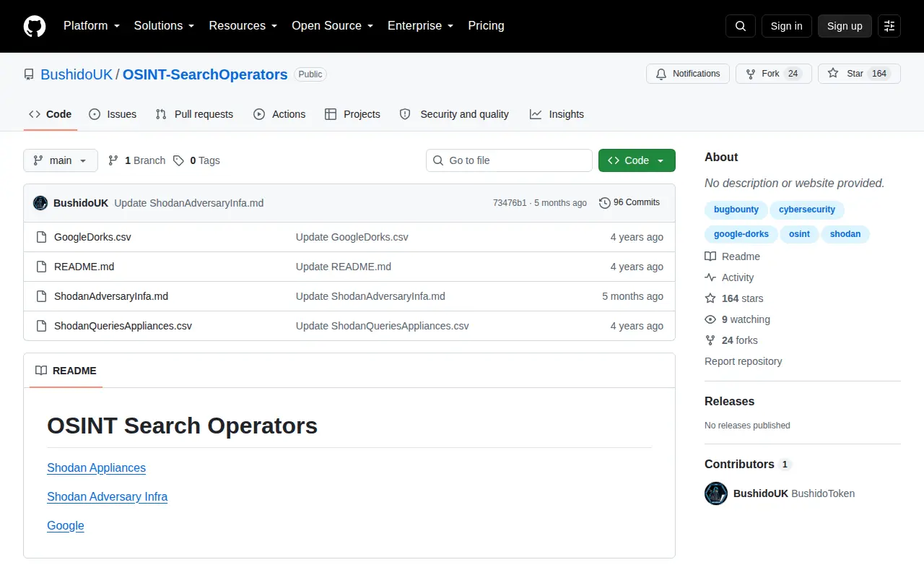Select the cybersecurity topic tag
The height and width of the screenshot is (578, 924).
(x=807, y=210)
